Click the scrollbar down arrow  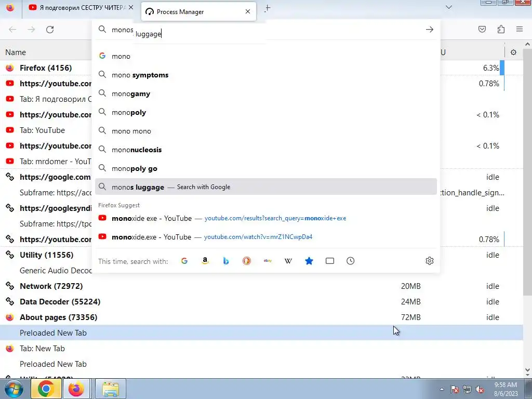(527, 370)
